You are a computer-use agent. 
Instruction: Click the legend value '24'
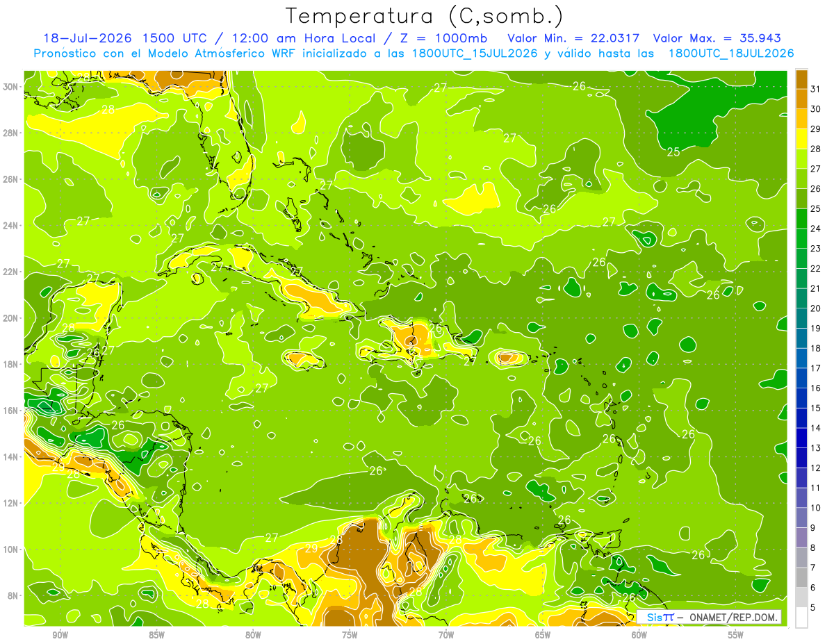click(815, 229)
